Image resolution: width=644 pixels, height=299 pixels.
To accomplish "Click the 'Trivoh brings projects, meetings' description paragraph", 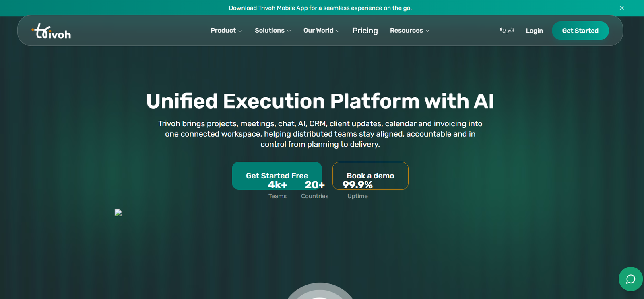I will point(320,134).
